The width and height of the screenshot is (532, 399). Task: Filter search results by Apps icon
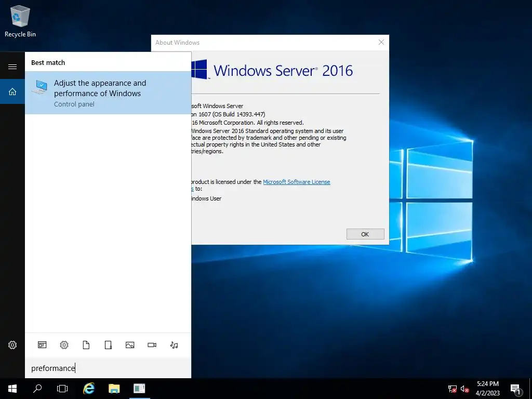coord(42,345)
